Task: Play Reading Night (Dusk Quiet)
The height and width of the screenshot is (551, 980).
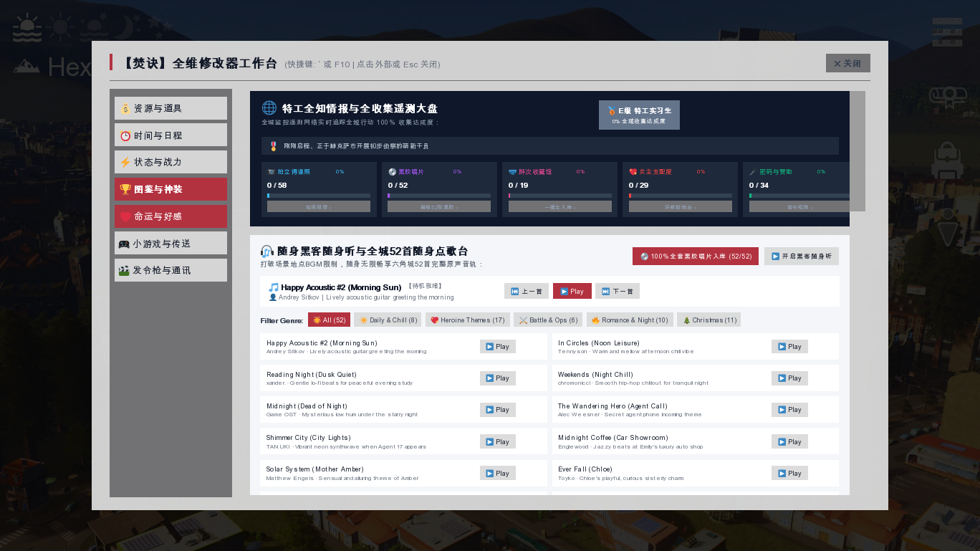Action: (498, 378)
